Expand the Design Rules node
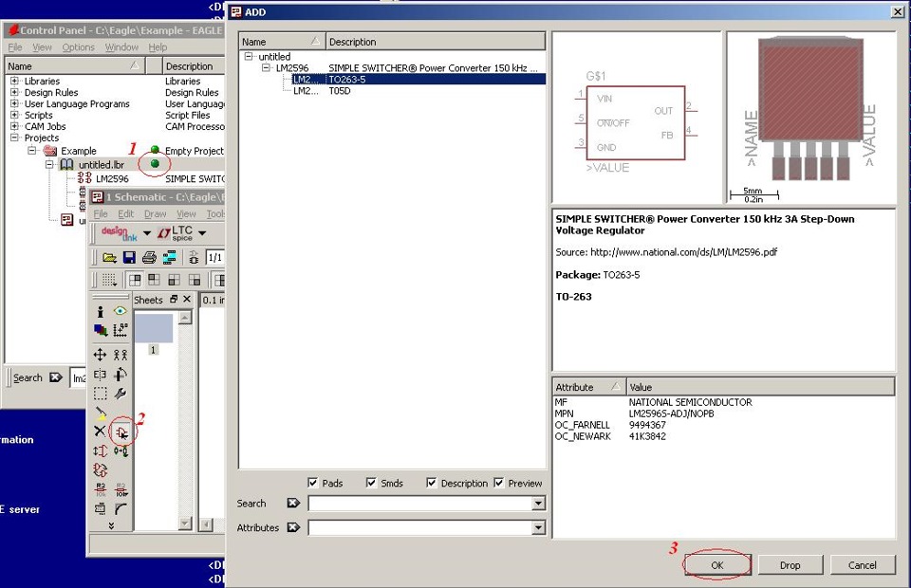Image resolution: width=911 pixels, height=588 pixels. coord(14,92)
